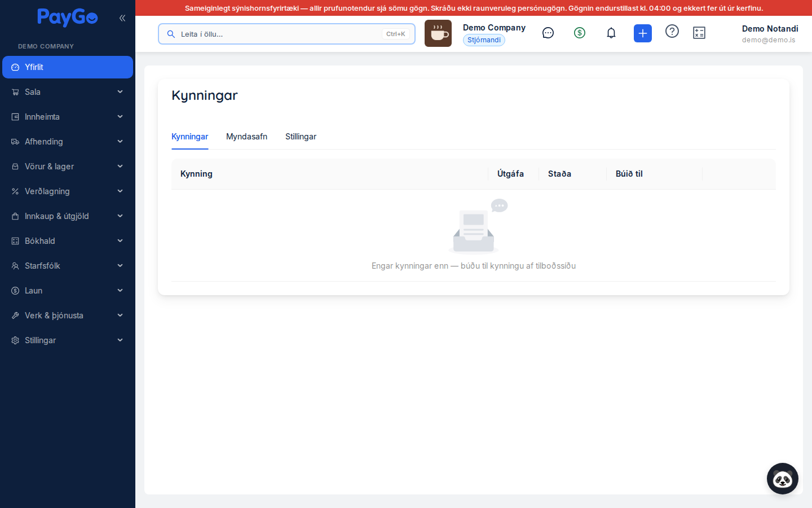
Task: Open notifications bell
Action: pyautogui.click(x=611, y=33)
